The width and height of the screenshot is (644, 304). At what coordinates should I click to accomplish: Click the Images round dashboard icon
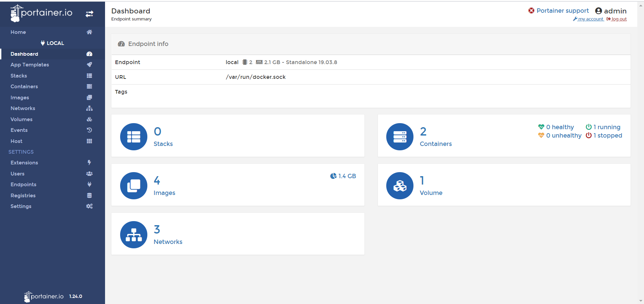[x=134, y=186]
